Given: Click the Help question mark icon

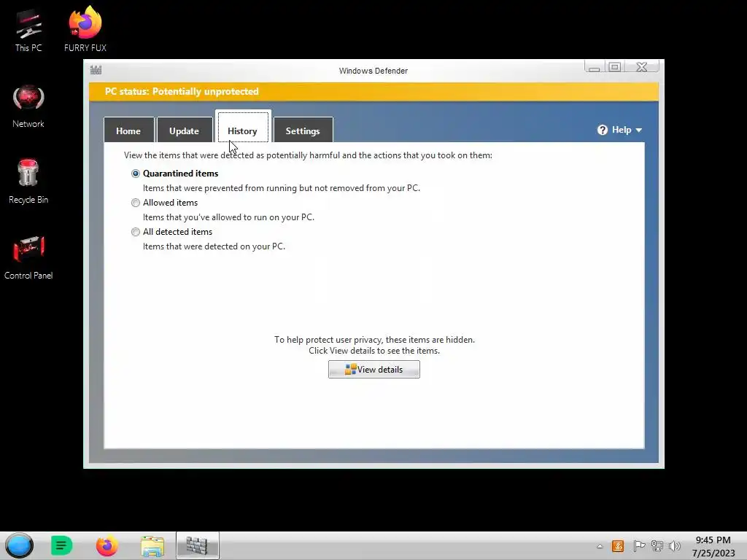Looking at the screenshot, I should [x=602, y=130].
